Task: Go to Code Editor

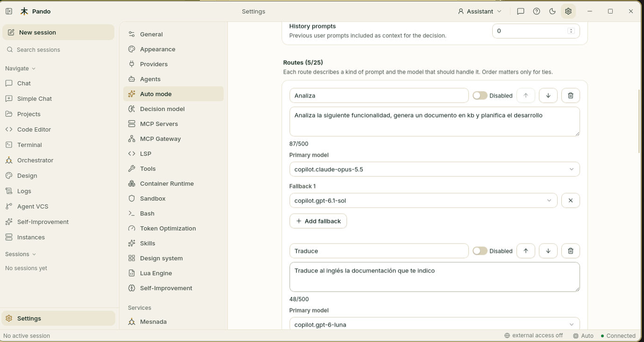Action: click(x=58, y=129)
